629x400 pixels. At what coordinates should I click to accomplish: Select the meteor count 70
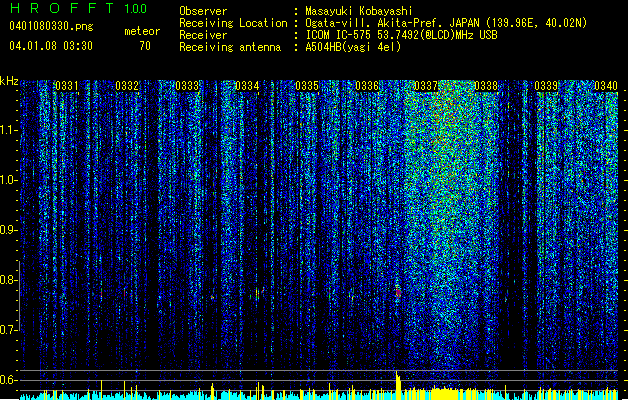click(x=145, y=46)
